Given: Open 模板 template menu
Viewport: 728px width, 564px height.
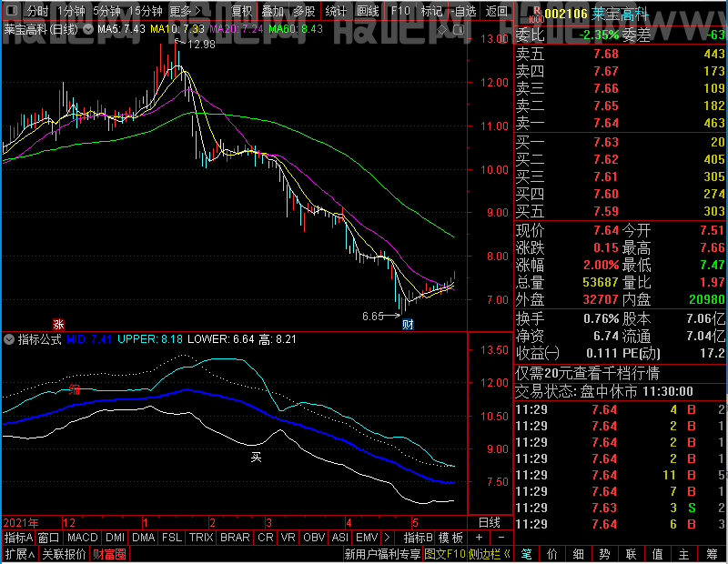Looking at the screenshot, I should pos(450,538).
